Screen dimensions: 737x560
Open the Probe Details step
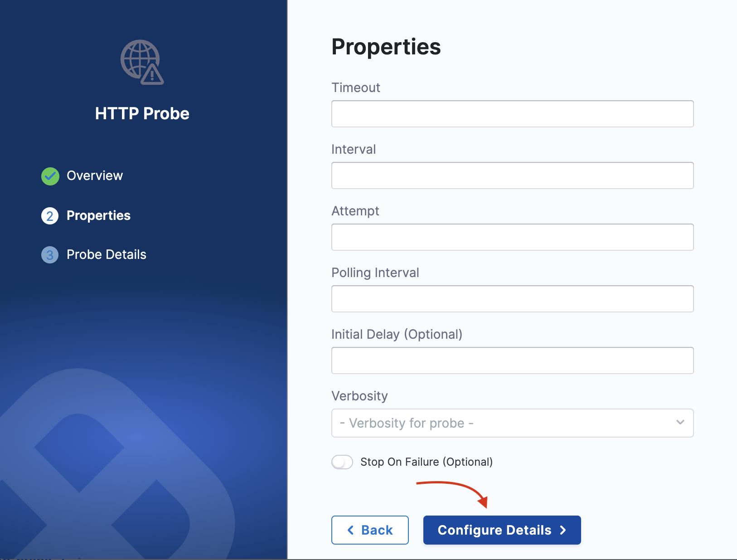point(107,255)
